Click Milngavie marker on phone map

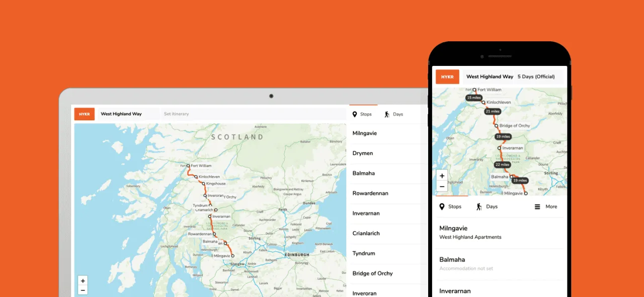click(x=526, y=193)
